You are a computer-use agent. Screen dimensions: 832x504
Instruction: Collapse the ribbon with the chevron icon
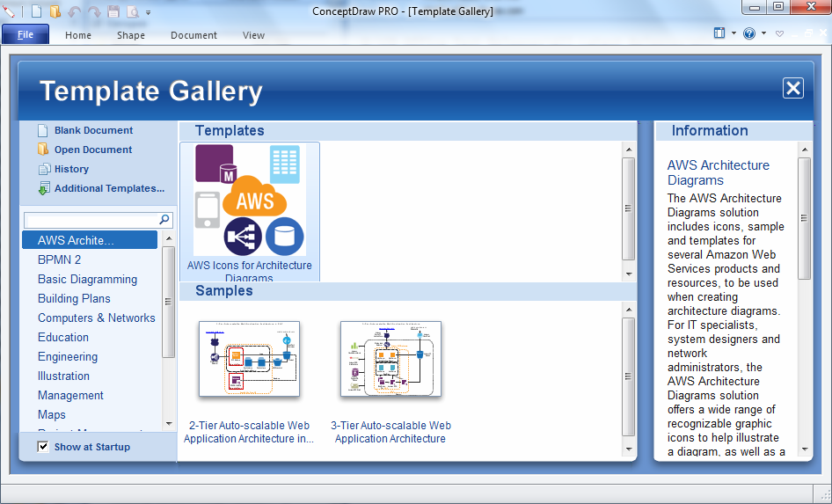[779, 34]
